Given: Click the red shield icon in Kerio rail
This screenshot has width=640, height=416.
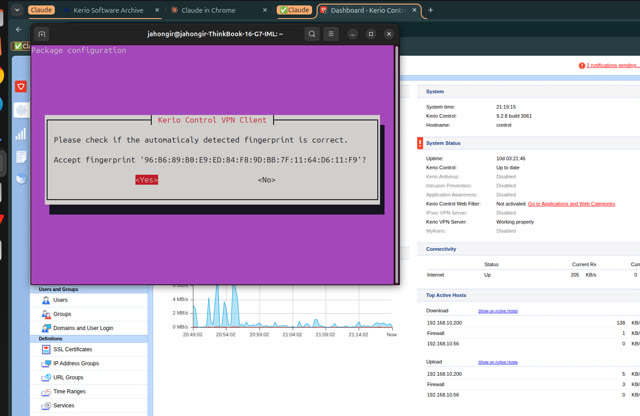Looking at the screenshot, I should (21, 87).
